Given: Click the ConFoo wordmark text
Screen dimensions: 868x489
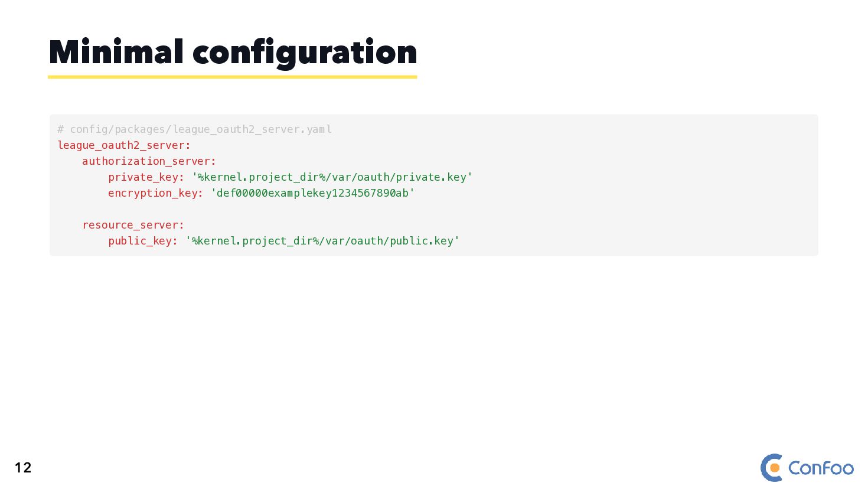Looking at the screenshot, I should pos(821,468).
